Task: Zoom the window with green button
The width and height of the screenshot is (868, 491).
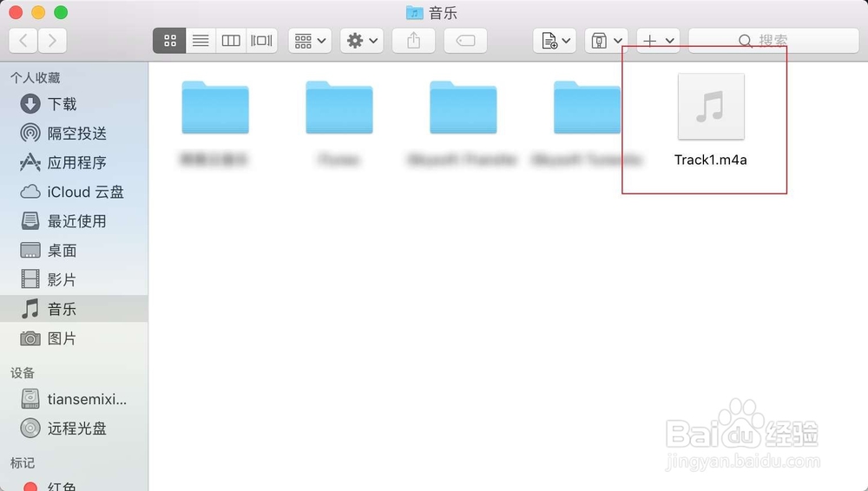Action: [x=61, y=12]
